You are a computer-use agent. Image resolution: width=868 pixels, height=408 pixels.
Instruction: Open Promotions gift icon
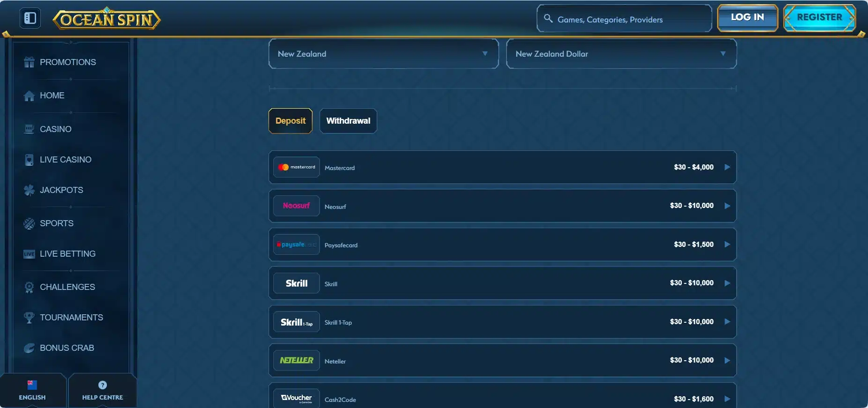pyautogui.click(x=29, y=62)
